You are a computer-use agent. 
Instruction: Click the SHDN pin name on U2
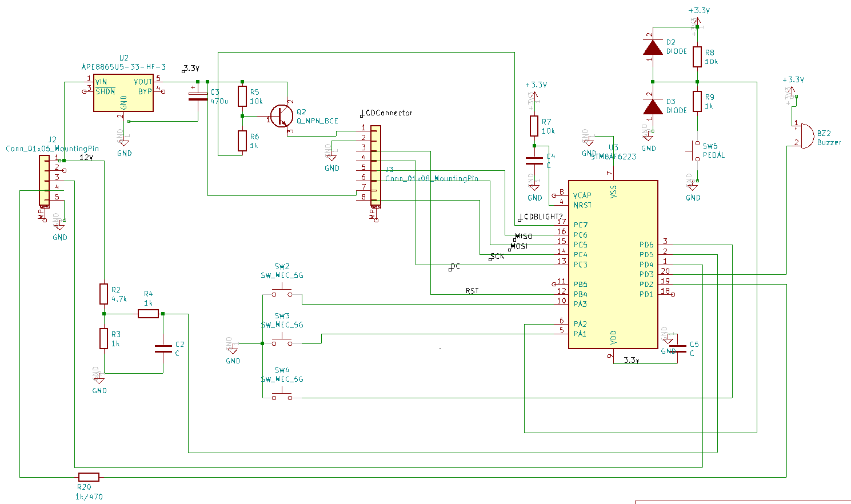point(105,91)
